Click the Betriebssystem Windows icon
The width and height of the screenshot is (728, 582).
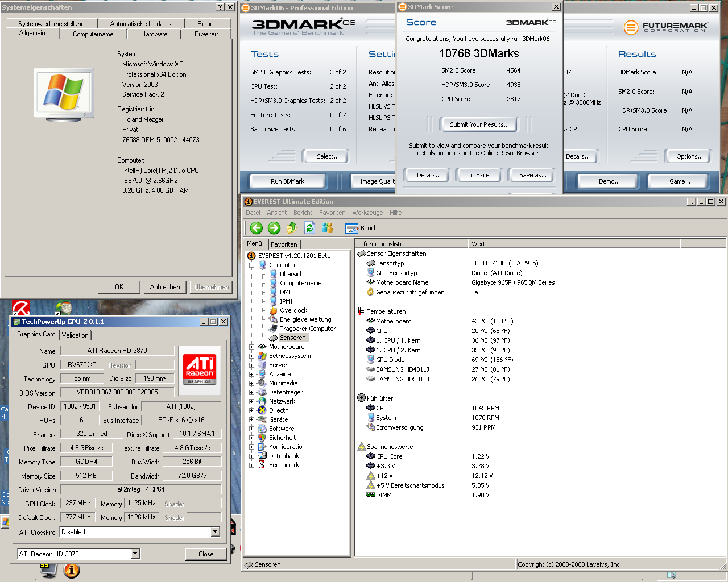(x=262, y=356)
